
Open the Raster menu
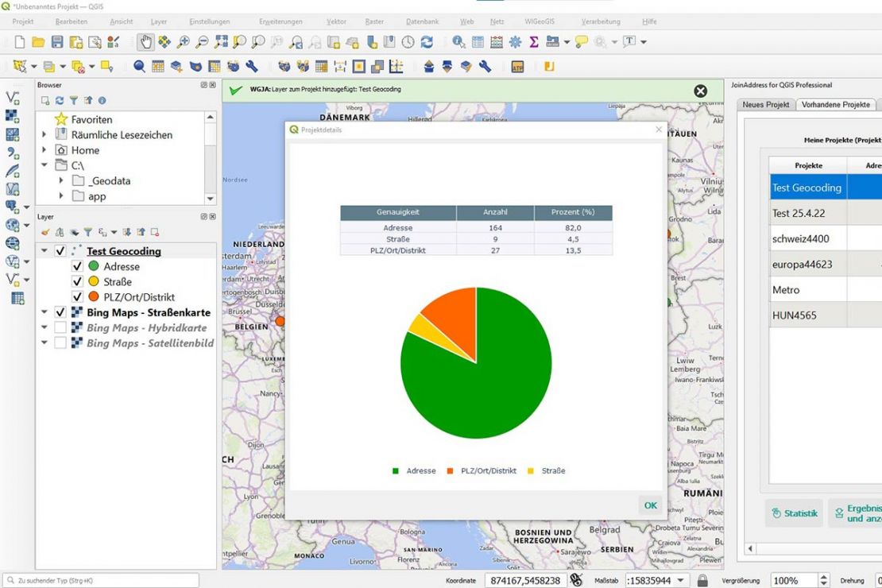tap(374, 21)
